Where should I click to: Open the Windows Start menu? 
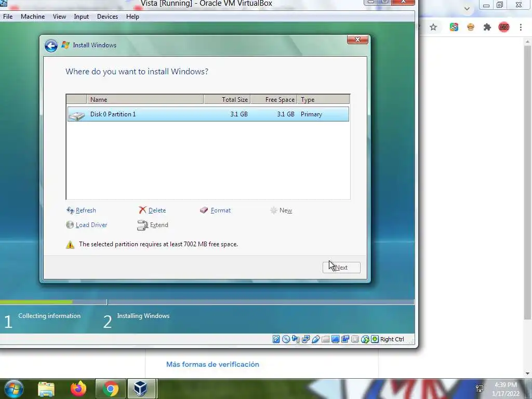(x=14, y=389)
